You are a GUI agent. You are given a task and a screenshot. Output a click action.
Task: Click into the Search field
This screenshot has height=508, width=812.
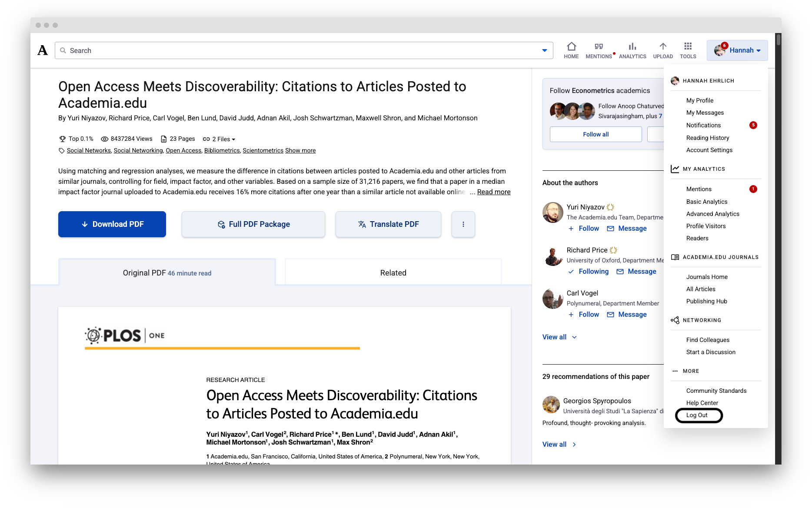pos(304,50)
